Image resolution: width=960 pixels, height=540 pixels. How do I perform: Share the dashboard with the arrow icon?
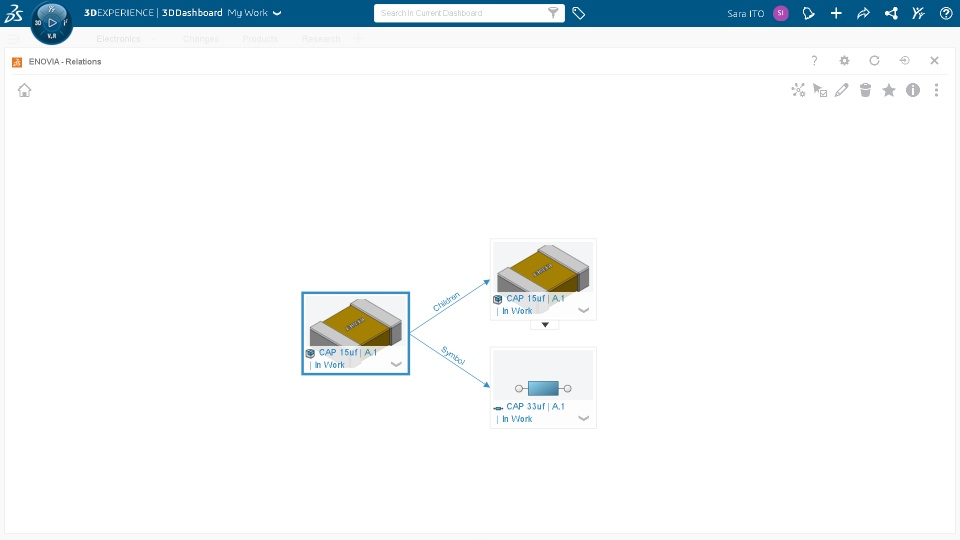[863, 13]
